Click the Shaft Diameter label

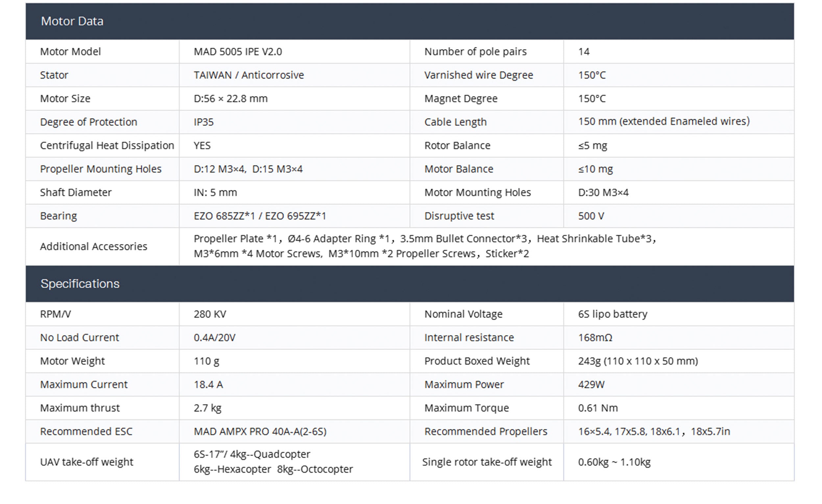coord(76,192)
